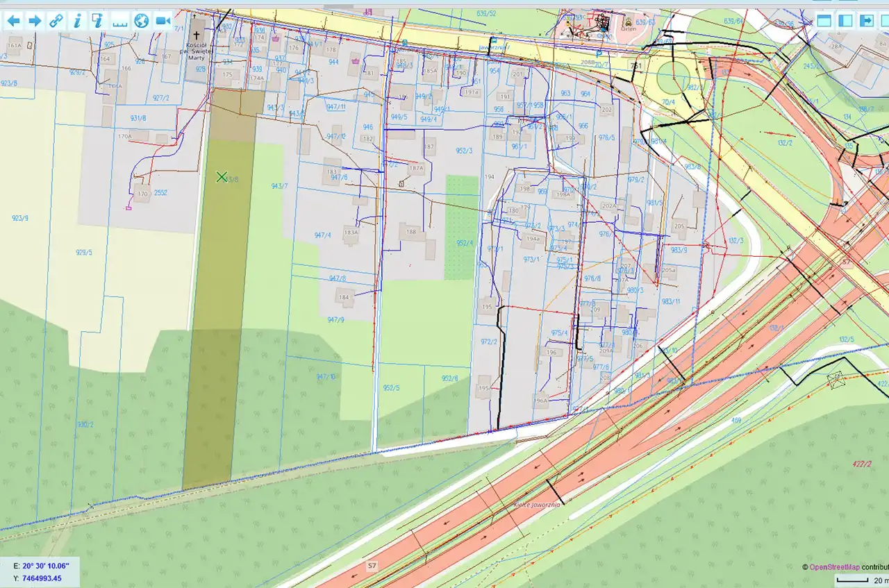Select the info tool with square selection
This screenshot has height=588, width=889.
(98, 21)
